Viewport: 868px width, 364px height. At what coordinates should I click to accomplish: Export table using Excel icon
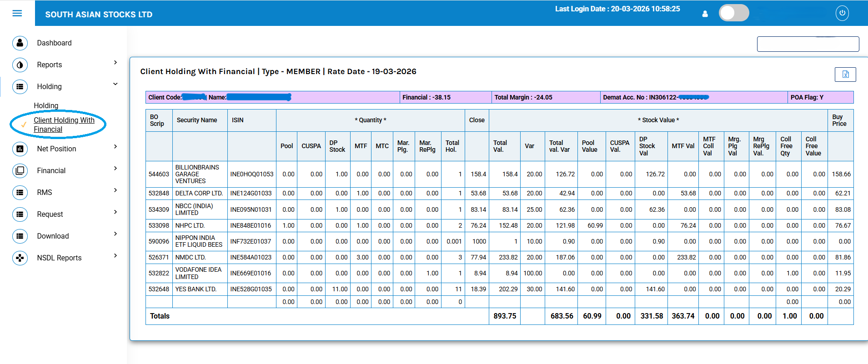(845, 75)
